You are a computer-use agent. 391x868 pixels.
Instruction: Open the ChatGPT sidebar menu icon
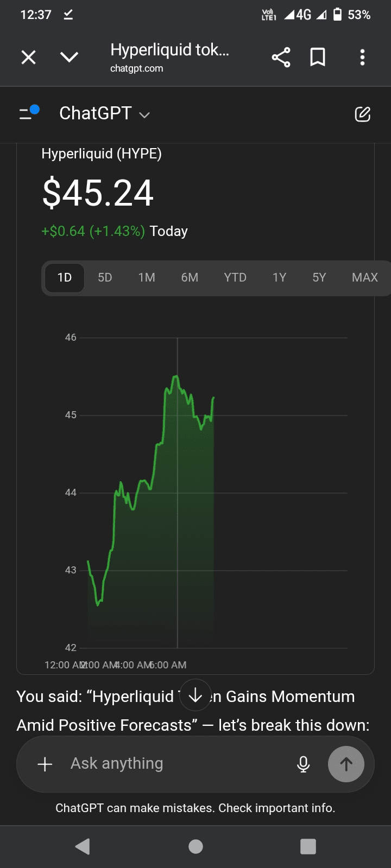[28, 113]
